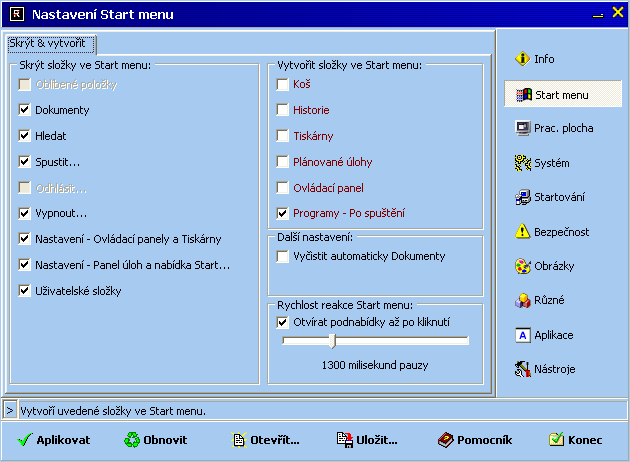This screenshot has width=630, height=462.
Task: Open Nástroje tools icon
Action: (523, 369)
